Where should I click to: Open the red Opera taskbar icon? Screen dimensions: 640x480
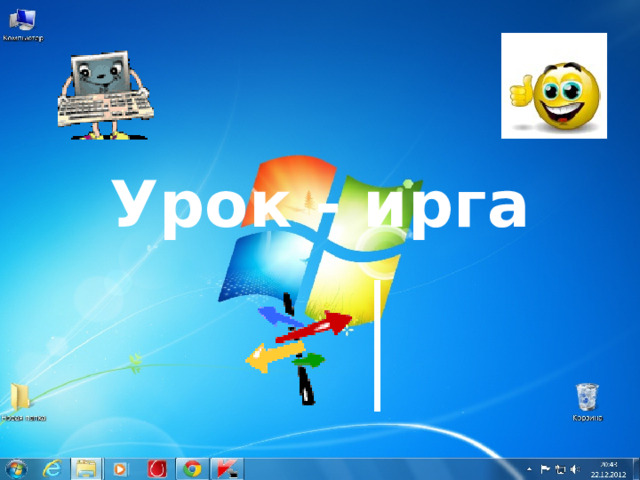point(157,469)
